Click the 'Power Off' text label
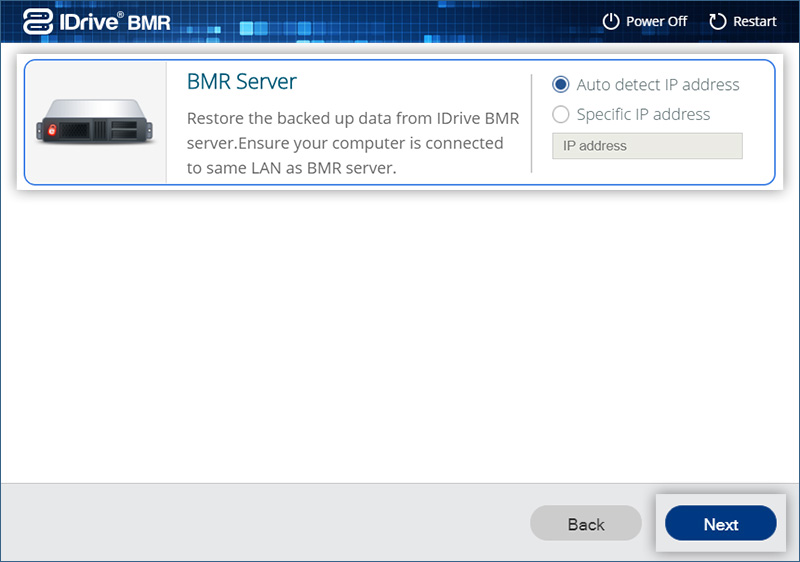Image resolution: width=800 pixels, height=562 pixels. tap(656, 21)
